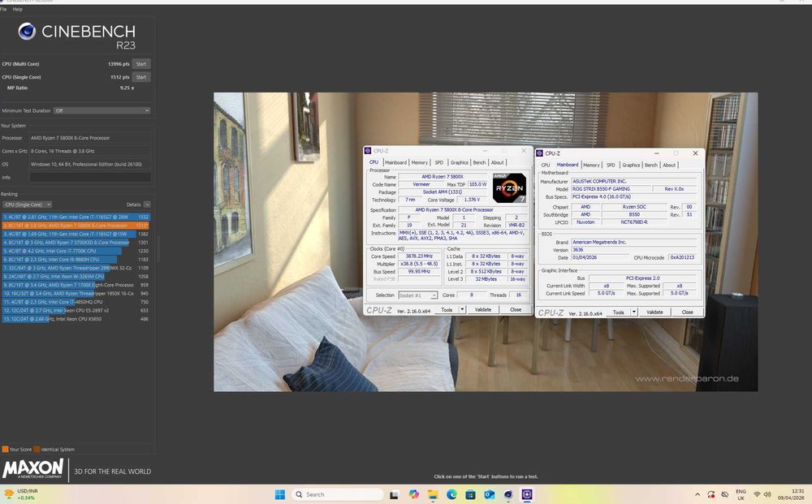812x504 pixels.
Task: Click the taskbar Search box
Action: tap(338, 494)
